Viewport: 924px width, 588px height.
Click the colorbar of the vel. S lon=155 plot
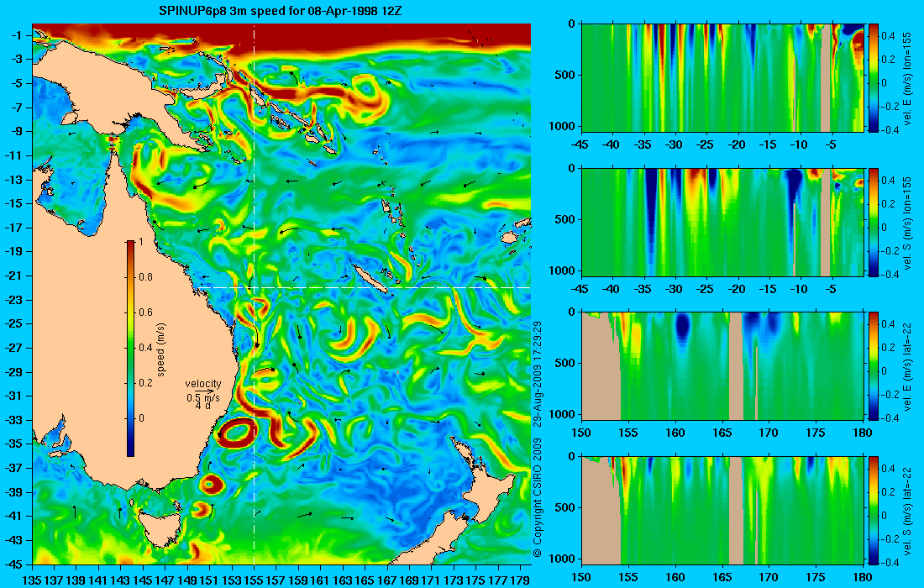pyautogui.click(x=874, y=222)
